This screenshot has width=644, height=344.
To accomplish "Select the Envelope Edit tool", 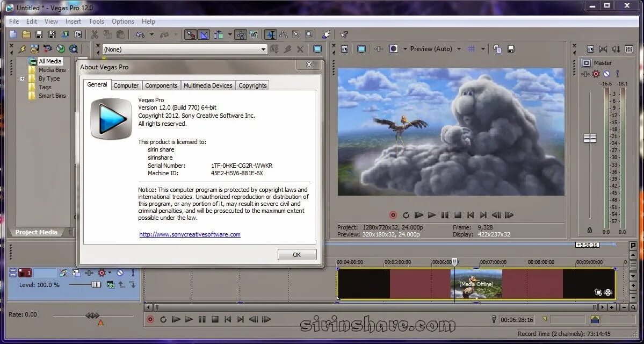I will click(284, 34).
